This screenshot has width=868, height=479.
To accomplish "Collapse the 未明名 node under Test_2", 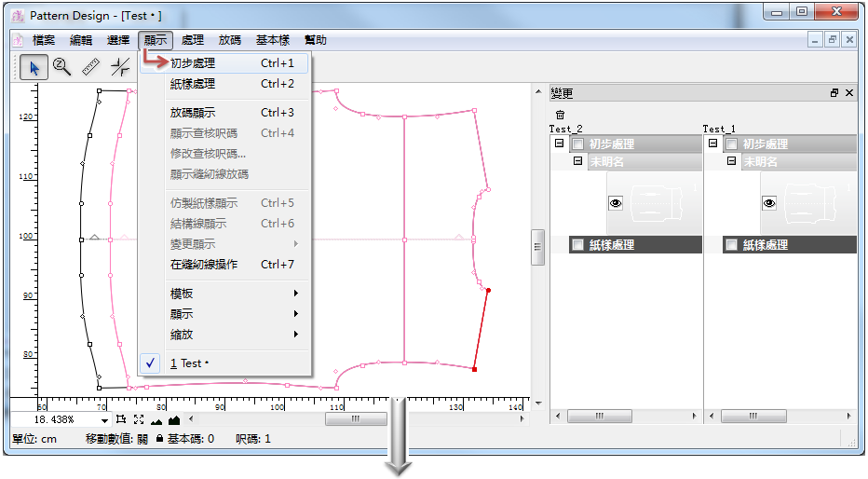I will pos(576,161).
